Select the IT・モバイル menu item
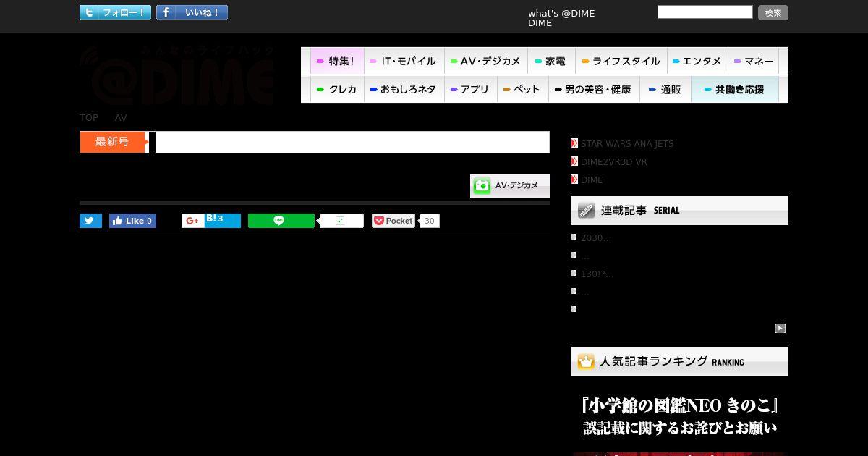Image resolution: width=868 pixels, height=456 pixels. (x=404, y=62)
